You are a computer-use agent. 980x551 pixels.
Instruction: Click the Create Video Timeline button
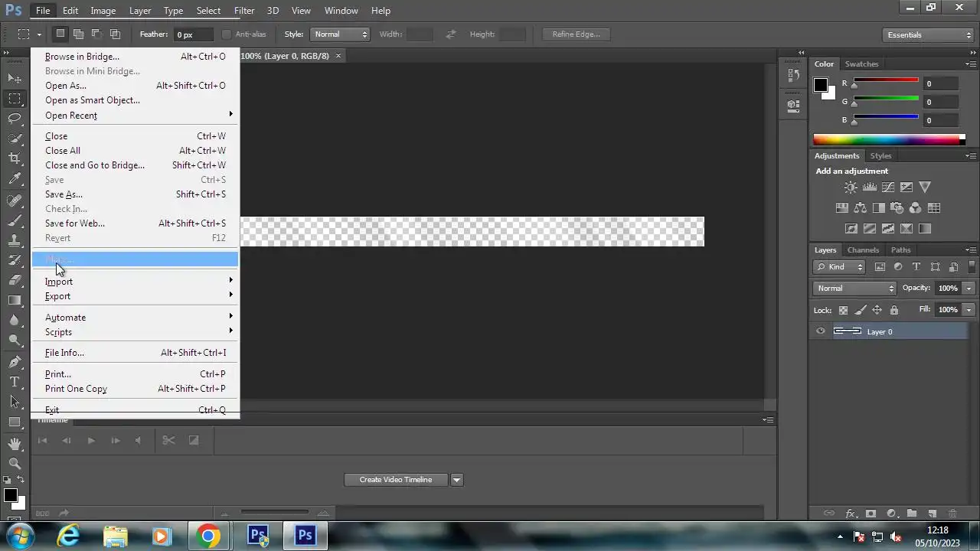(396, 480)
